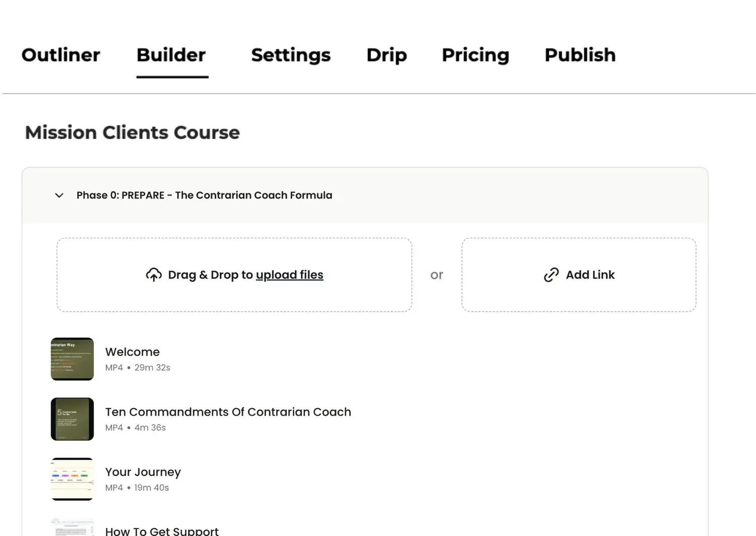Click the cloud upload icon
The image size is (756, 536).
point(154,275)
